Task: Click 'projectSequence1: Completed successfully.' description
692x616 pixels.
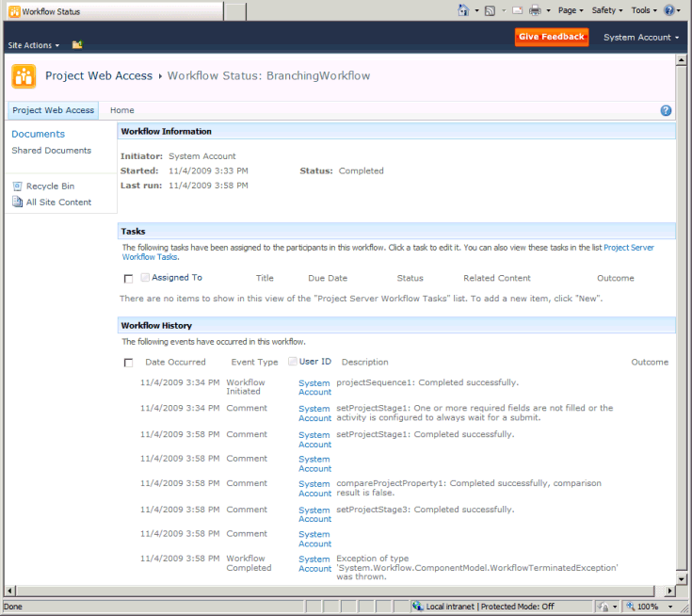Action: point(427,382)
